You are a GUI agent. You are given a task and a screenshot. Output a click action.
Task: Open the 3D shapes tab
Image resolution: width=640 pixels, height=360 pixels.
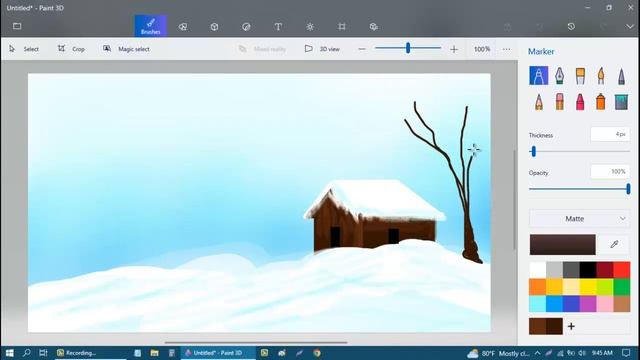tap(214, 27)
